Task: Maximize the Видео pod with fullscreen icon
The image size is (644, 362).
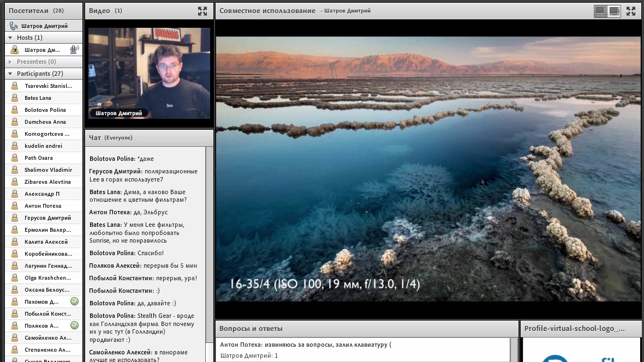Action: pos(202,11)
